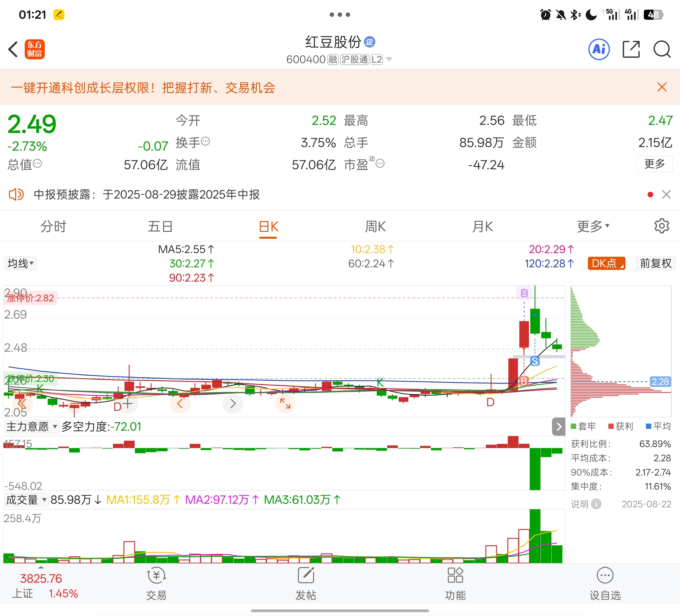Select the 日K tab
The image size is (680, 616).
pyautogui.click(x=268, y=226)
